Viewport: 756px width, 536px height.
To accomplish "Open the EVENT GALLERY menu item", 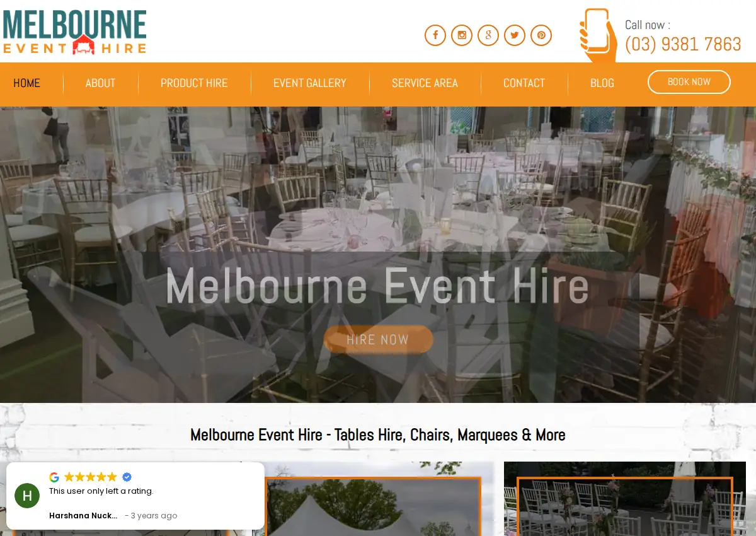I will tap(310, 83).
